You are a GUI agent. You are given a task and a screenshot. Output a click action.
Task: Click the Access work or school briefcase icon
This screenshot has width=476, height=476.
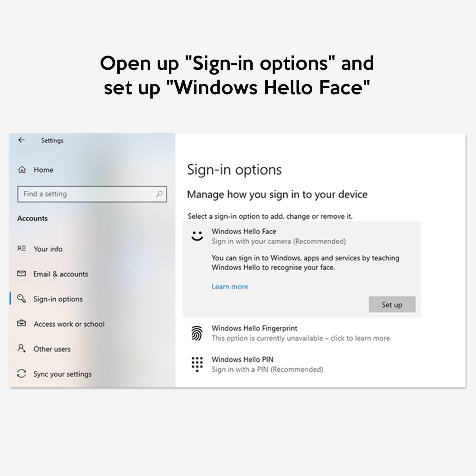coord(22,324)
